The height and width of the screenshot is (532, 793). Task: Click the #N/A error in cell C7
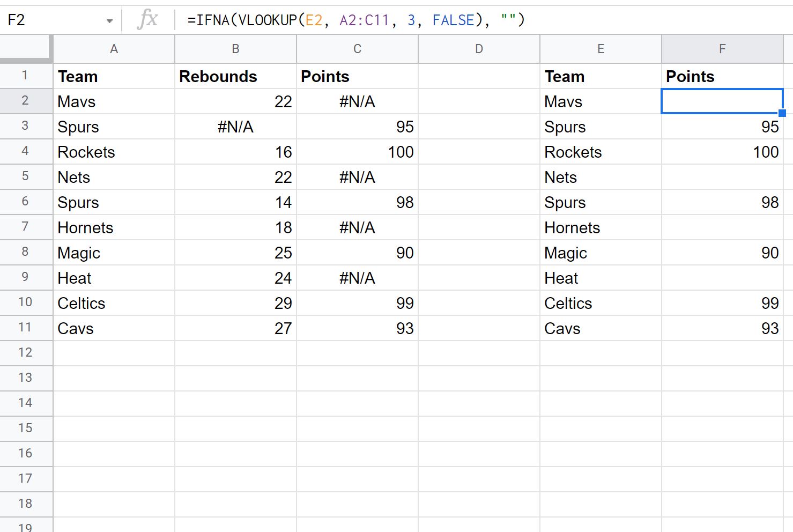pos(357,228)
